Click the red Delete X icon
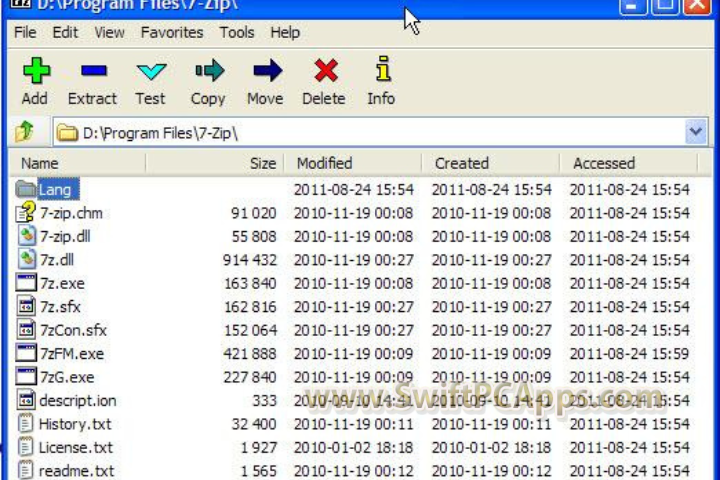Screen dimensions: 720x480 326,71
